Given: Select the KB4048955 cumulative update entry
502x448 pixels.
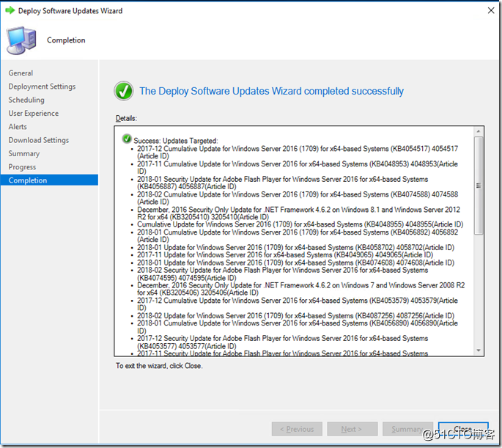Looking at the screenshot, I should [x=300, y=224].
